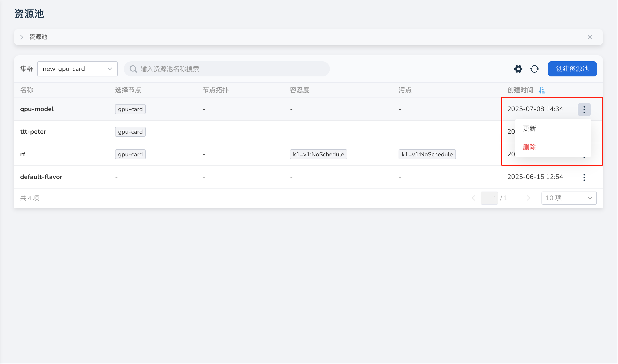Click the 创建资源池 button
The height and width of the screenshot is (364, 618).
pos(572,69)
